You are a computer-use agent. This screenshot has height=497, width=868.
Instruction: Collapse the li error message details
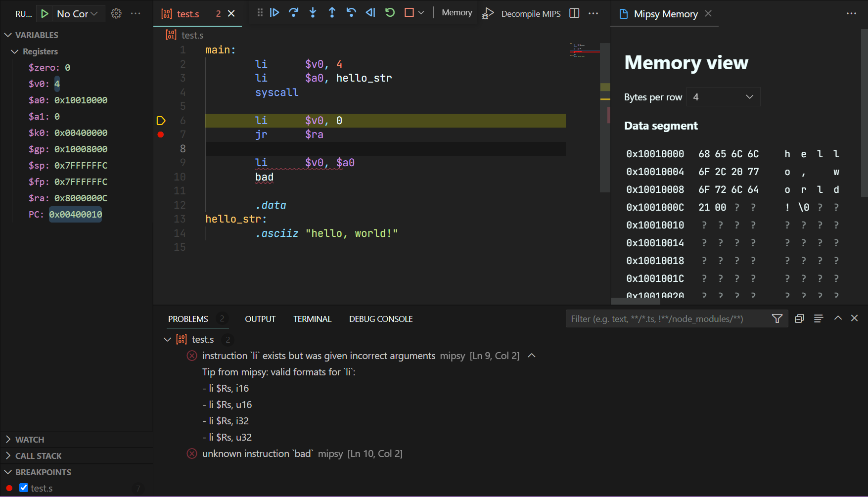pos(532,356)
